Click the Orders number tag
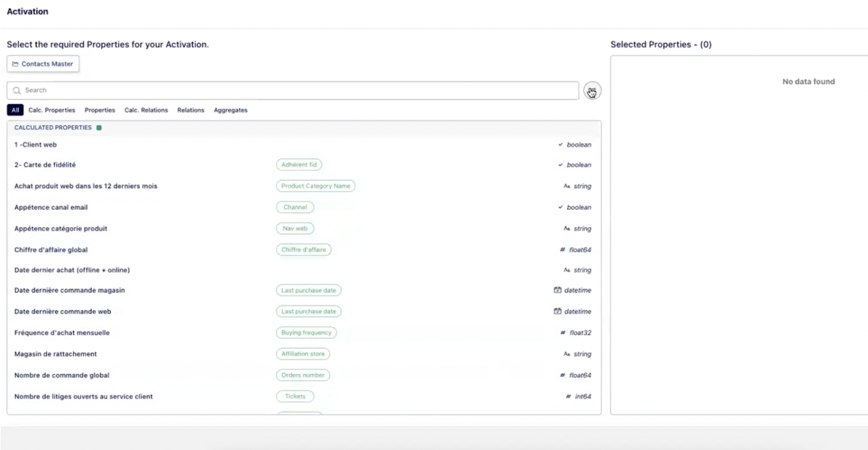The width and height of the screenshot is (868, 450). coord(303,375)
